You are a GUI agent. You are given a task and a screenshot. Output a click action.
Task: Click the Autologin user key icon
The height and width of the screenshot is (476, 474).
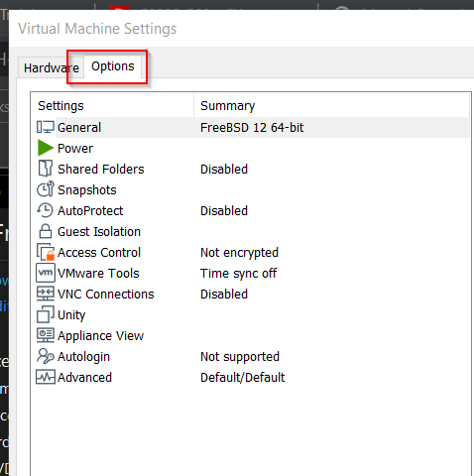click(46, 356)
